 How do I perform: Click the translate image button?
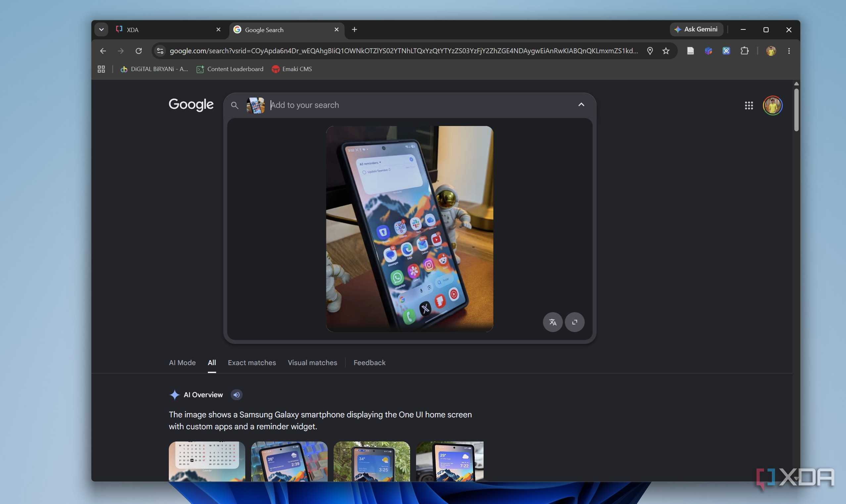click(553, 322)
